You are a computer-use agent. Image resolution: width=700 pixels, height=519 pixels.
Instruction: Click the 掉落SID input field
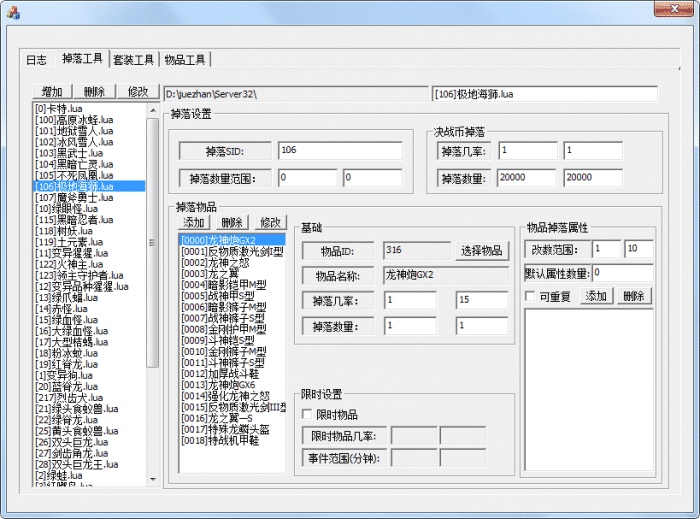point(339,150)
